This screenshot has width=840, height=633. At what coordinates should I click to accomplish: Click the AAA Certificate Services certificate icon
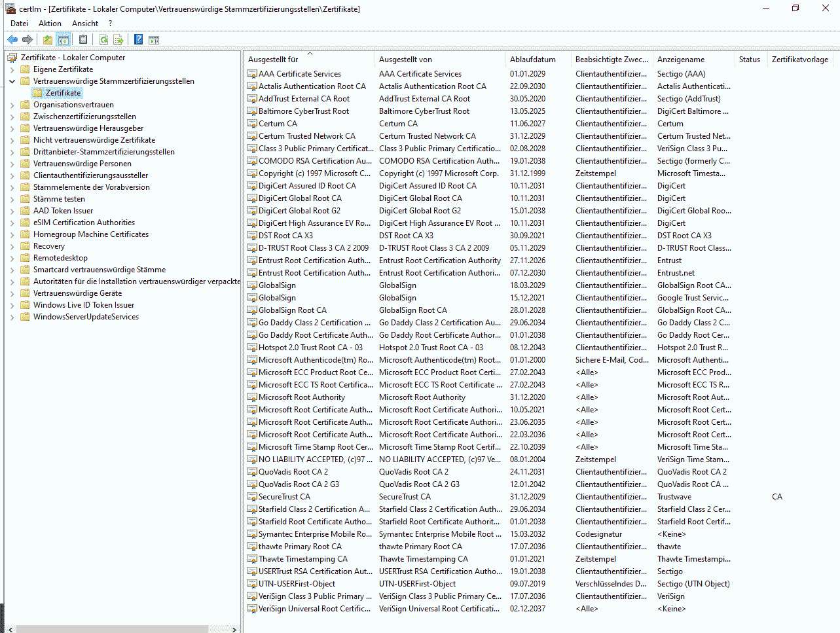(x=252, y=74)
